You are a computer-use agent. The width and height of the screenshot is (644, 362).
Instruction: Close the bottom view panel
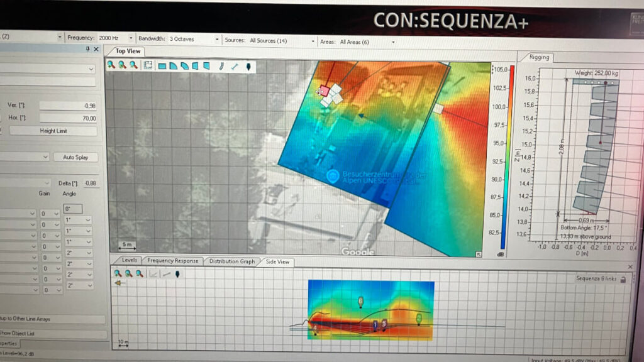click(x=630, y=266)
